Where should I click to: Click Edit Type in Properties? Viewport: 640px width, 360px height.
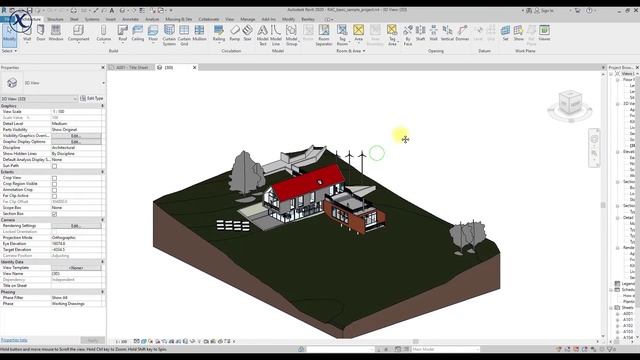[92, 98]
